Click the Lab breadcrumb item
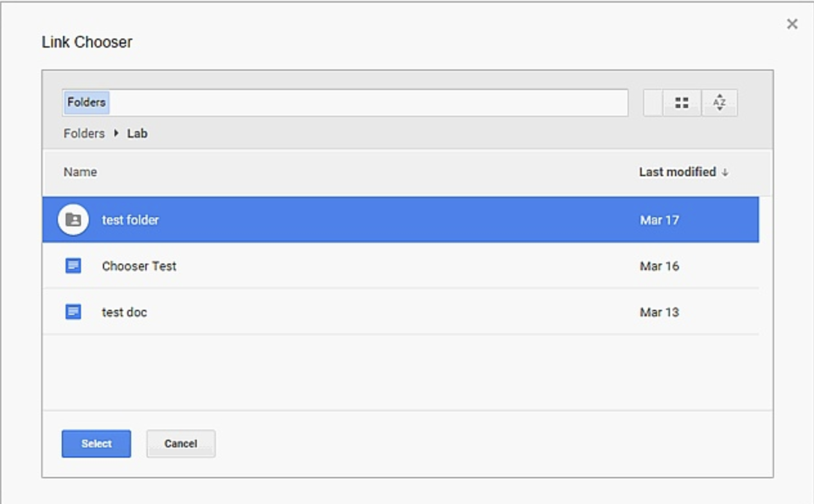 coord(137,134)
